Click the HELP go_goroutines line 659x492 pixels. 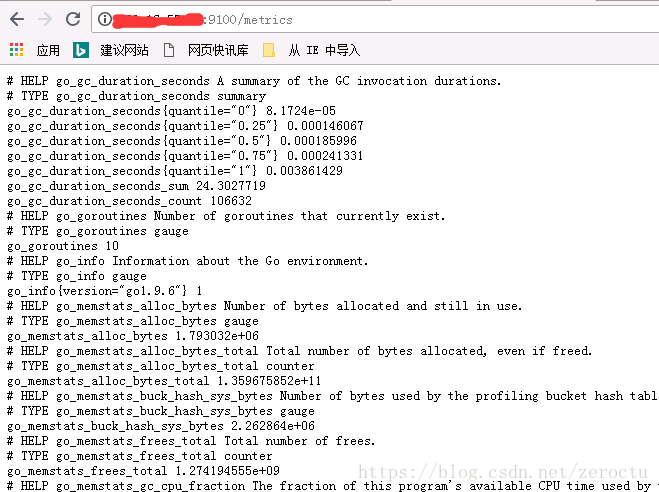click(226, 216)
